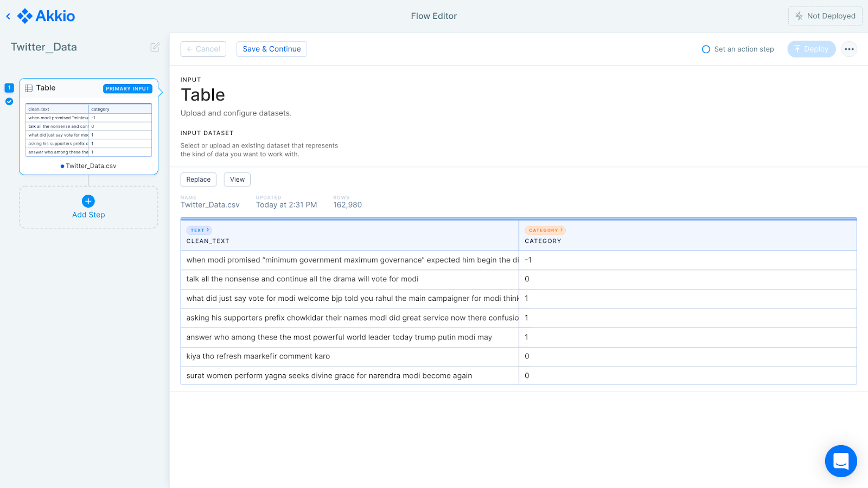868x488 pixels.
Task: Click the Akkio logo
Action: pyautogui.click(x=47, y=16)
